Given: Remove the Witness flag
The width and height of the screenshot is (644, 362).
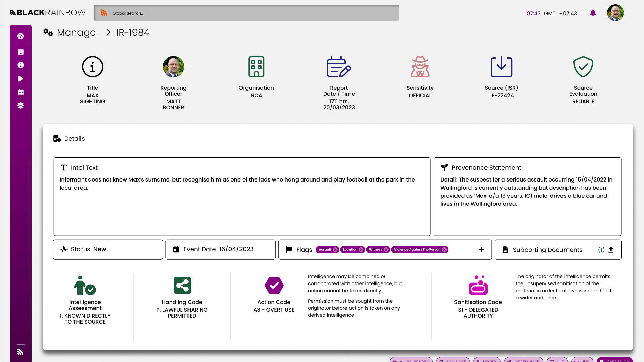Looking at the screenshot, I should pos(386,250).
